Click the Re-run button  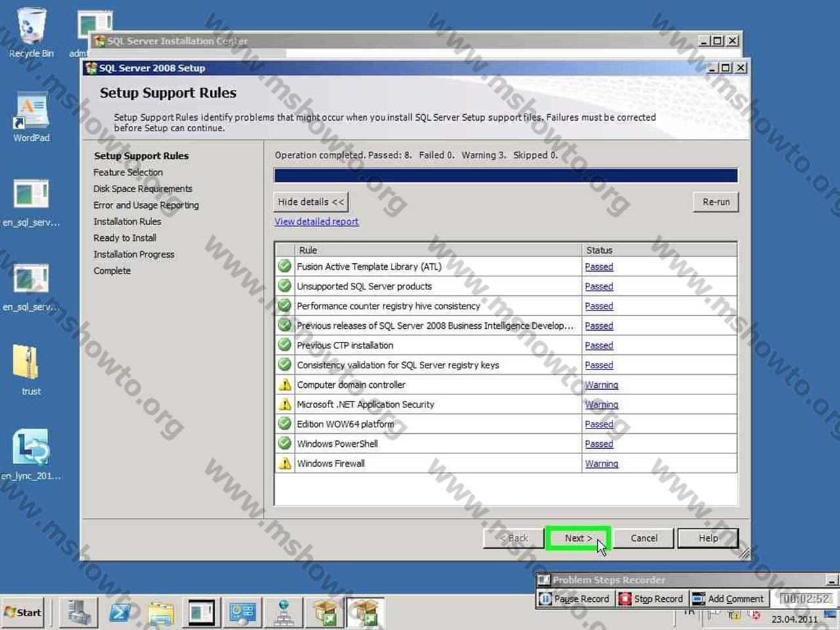click(716, 202)
